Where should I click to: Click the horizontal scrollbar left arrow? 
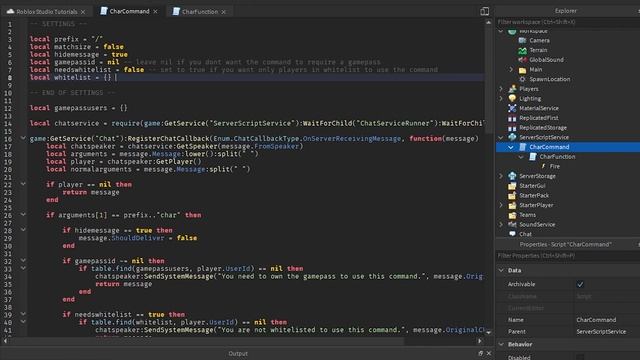tap(5, 341)
